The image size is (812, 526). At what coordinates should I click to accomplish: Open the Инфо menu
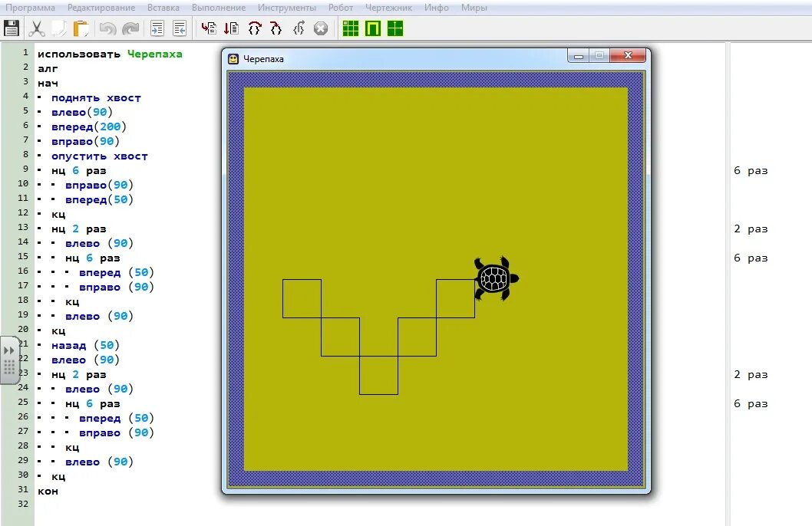[x=437, y=8]
